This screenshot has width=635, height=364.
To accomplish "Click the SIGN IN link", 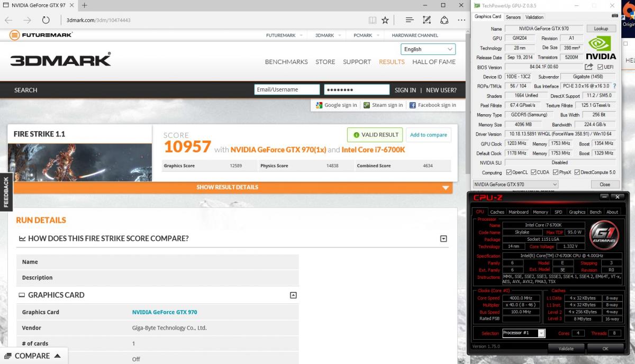I will (405, 90).
